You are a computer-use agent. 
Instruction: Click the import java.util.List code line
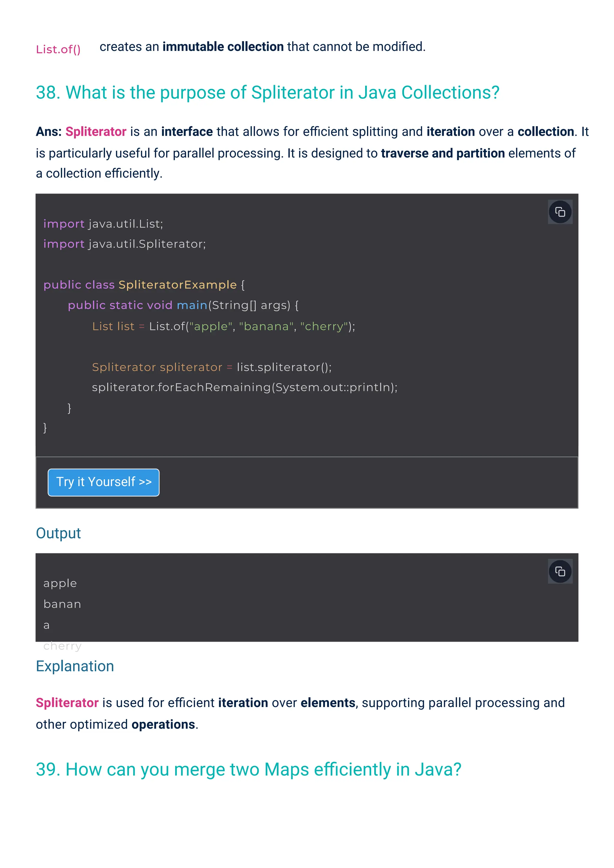point(103,224)
